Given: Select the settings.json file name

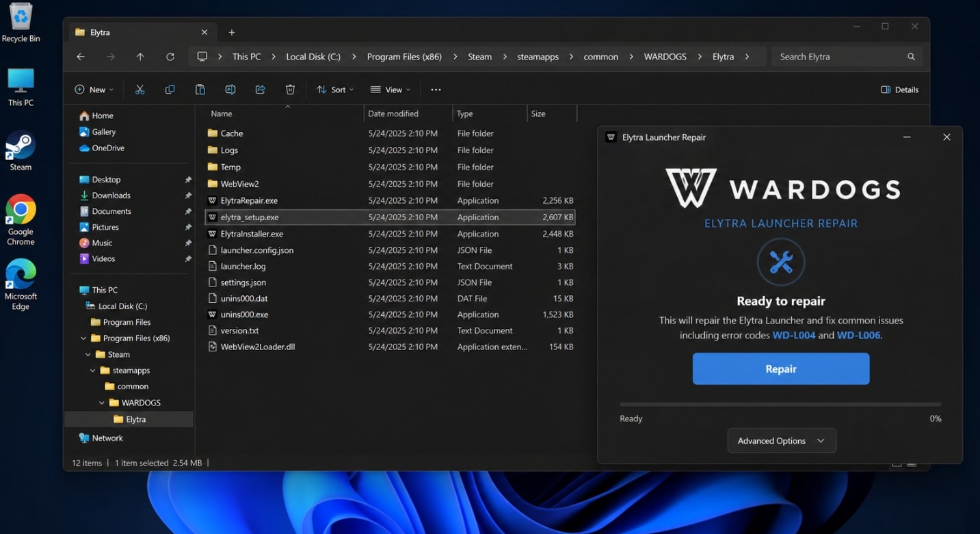Looking at the screenshot, I should (243, 282).
